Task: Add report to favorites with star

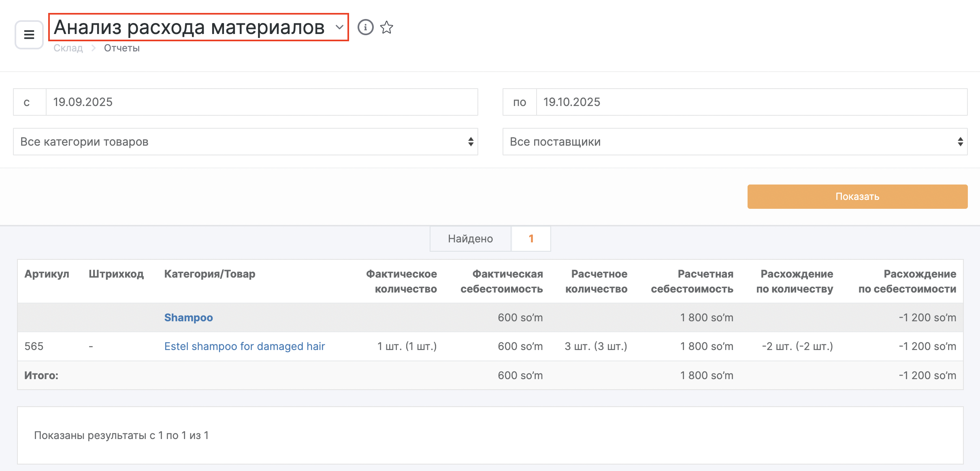Action: 387,28
